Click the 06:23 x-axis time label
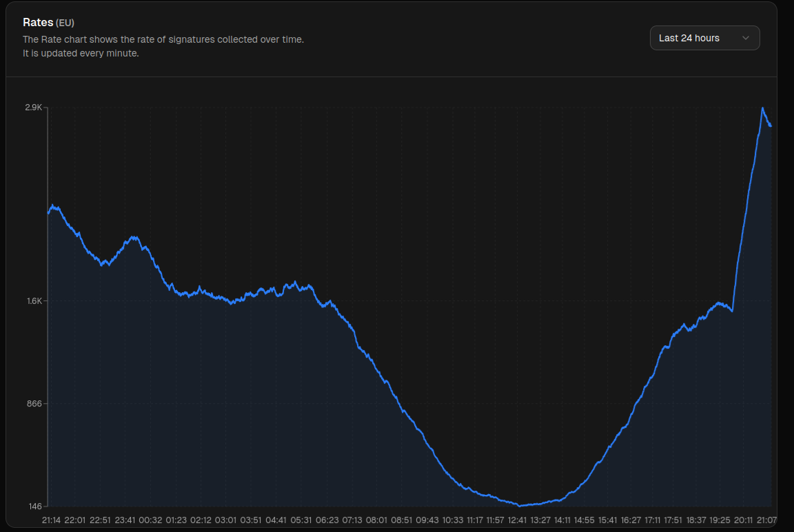 point(327,520)
